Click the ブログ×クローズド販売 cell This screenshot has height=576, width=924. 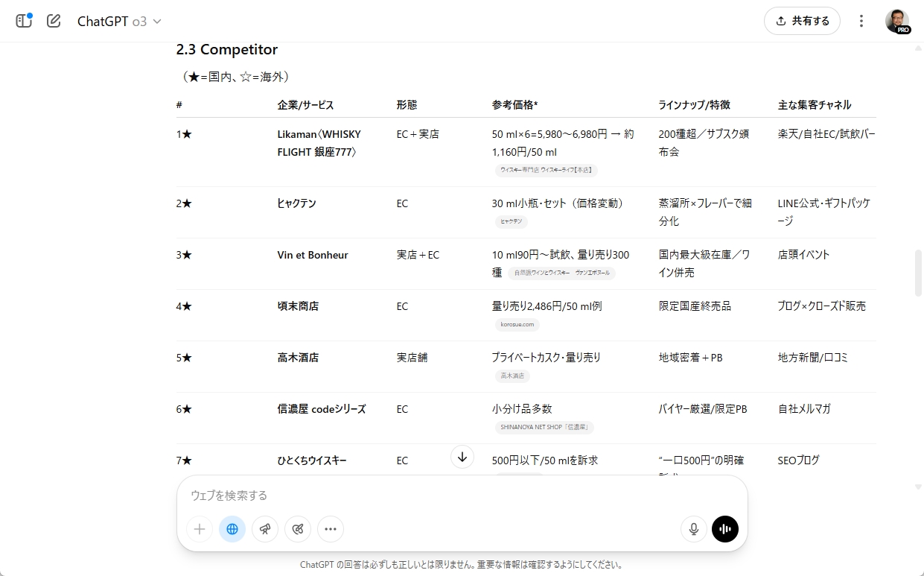tap(822, 306)
